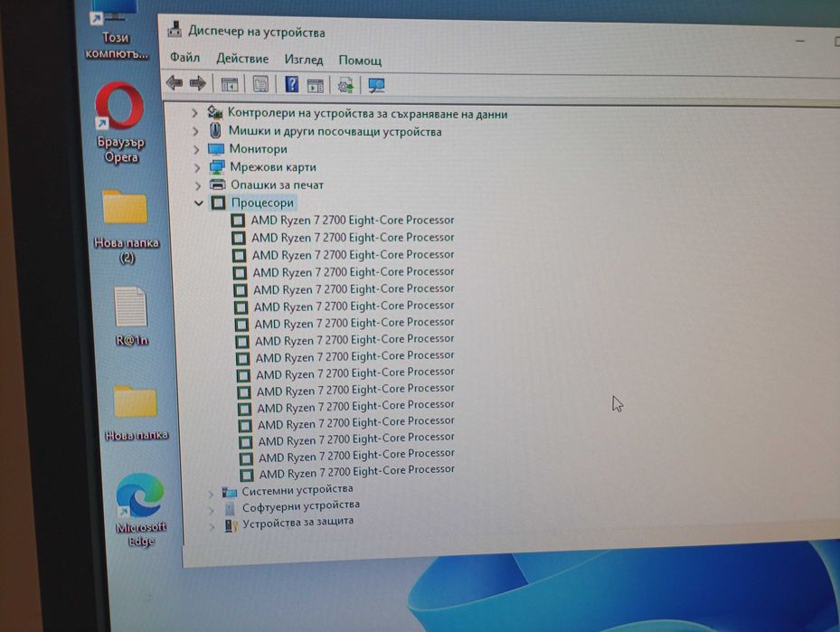Click the chip icon of last Ryzen entry
Screen dimensions: 840x632
pos(247,475)
